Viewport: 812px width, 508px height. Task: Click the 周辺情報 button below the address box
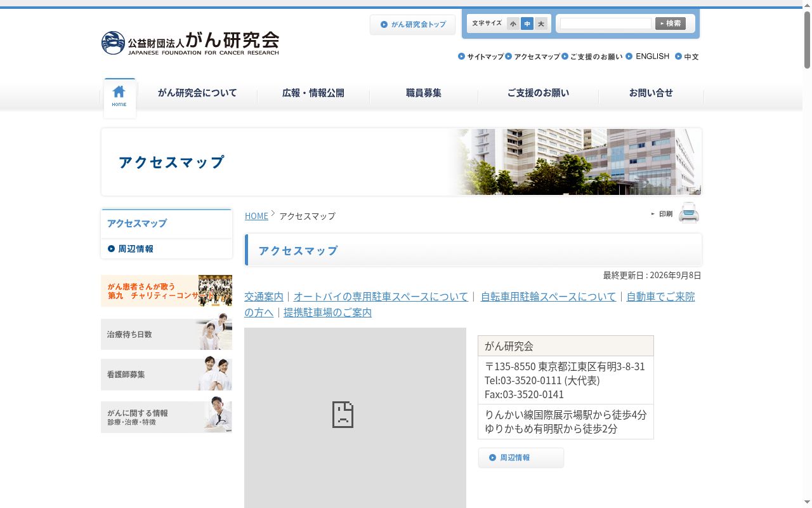point(521,458)
